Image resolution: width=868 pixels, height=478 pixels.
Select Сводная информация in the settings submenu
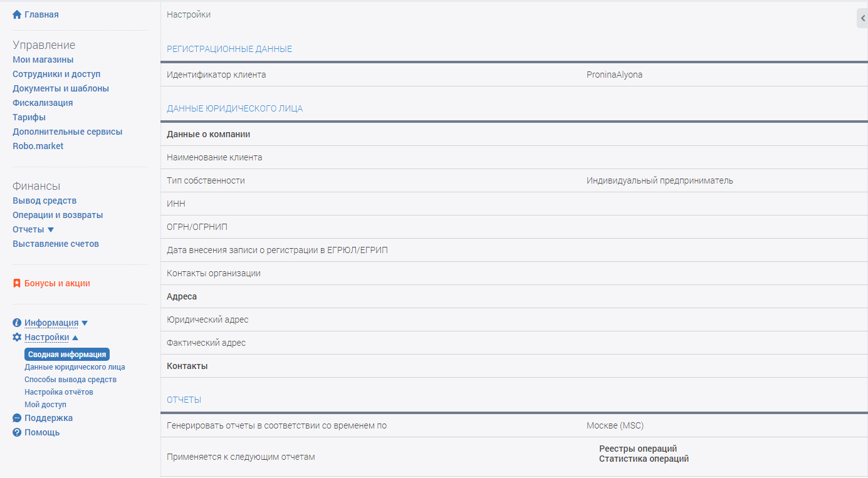[x=67, y=355]
